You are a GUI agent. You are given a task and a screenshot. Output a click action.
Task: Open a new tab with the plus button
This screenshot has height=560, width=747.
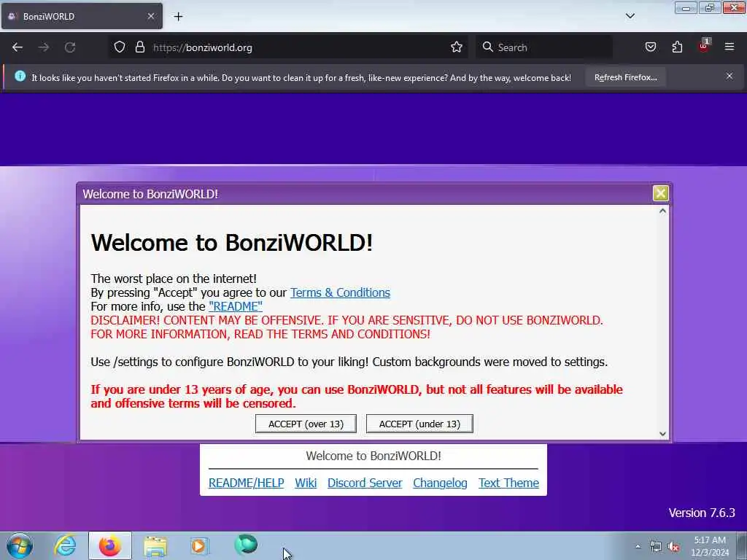(178, 17)
